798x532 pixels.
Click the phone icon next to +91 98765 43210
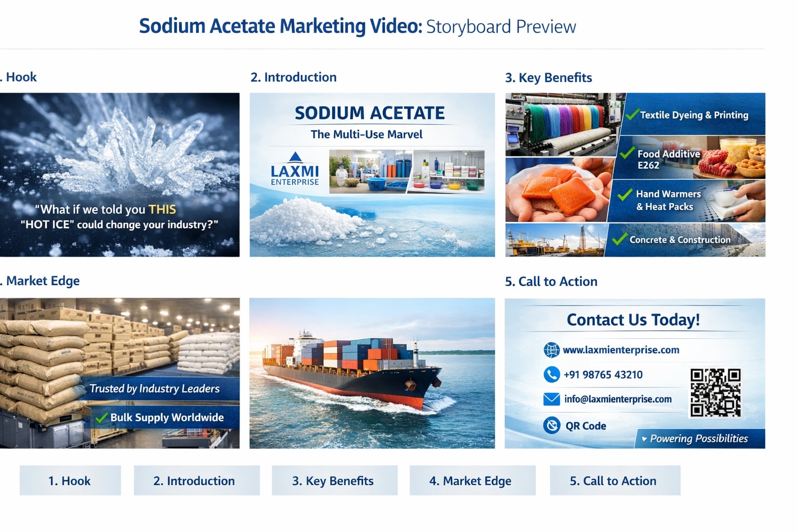(x=551, y=375)
